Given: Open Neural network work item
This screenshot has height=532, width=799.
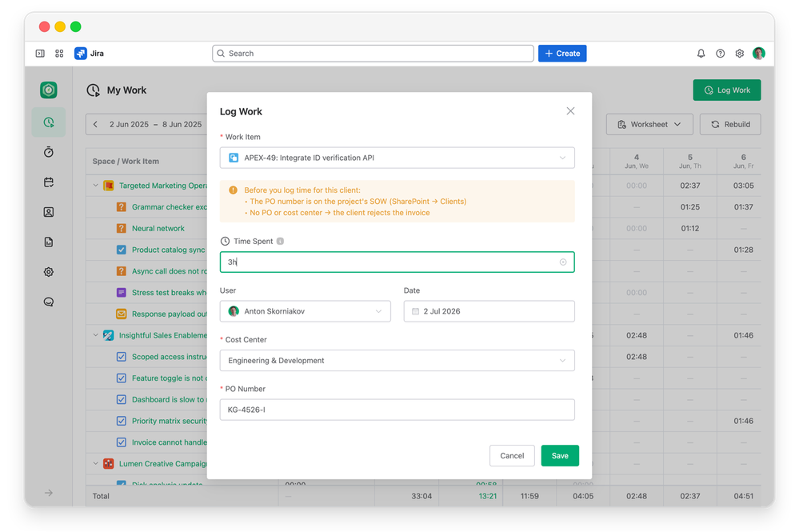Looking at the screenshot, I should 158,228.
